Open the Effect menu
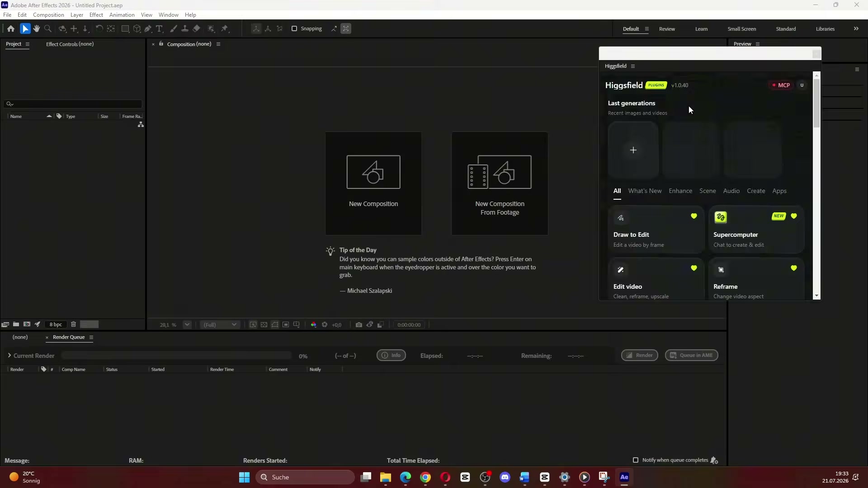 [x=96, y=15]
